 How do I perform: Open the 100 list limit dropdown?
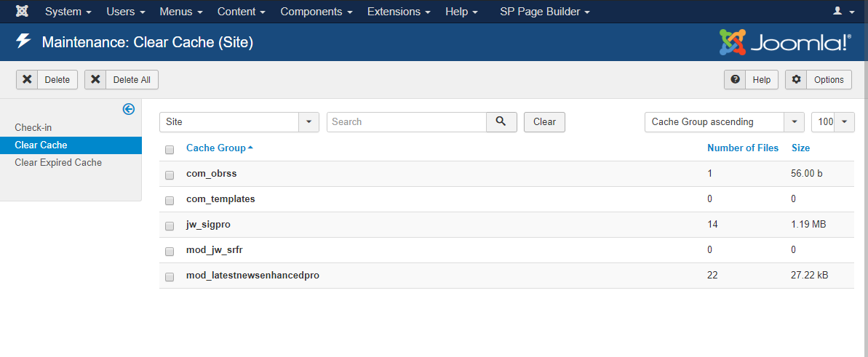pyautogui.click(x=832, y=122)
